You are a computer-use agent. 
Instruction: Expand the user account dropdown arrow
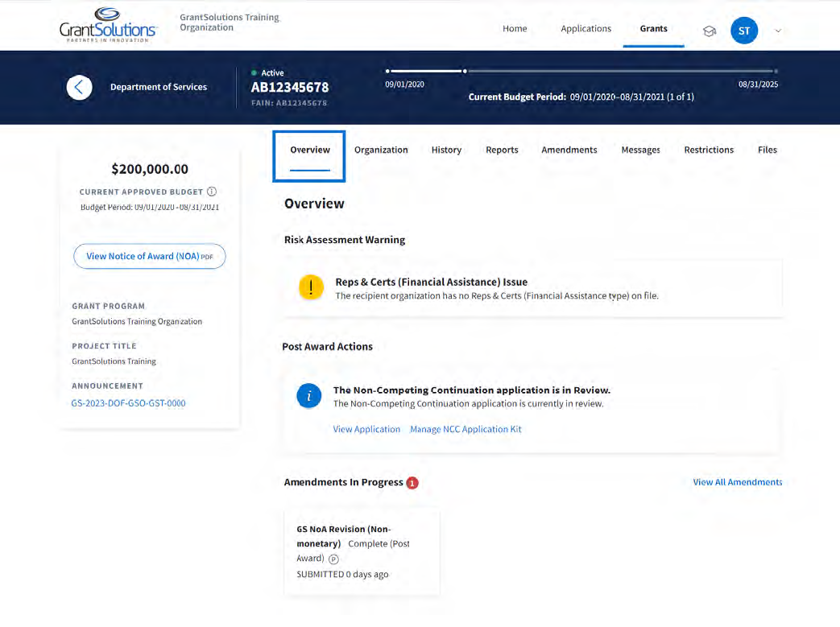[778, 31]
